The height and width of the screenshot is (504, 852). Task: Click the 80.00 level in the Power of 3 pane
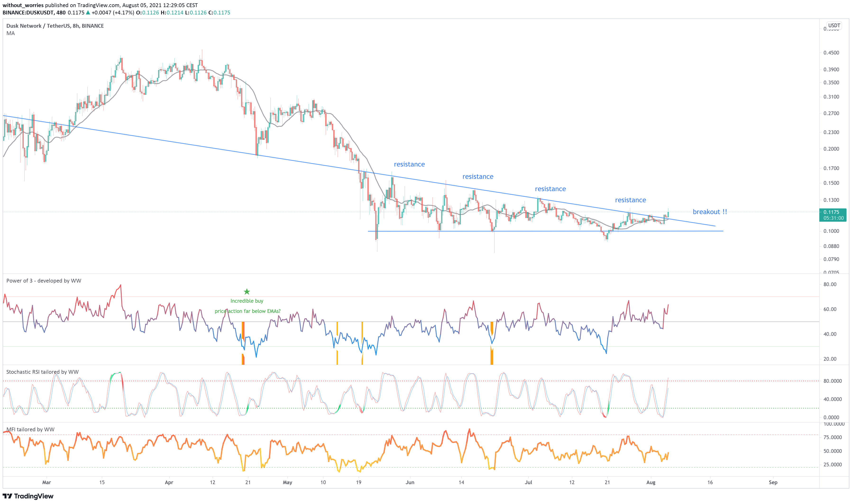[829, 284]
